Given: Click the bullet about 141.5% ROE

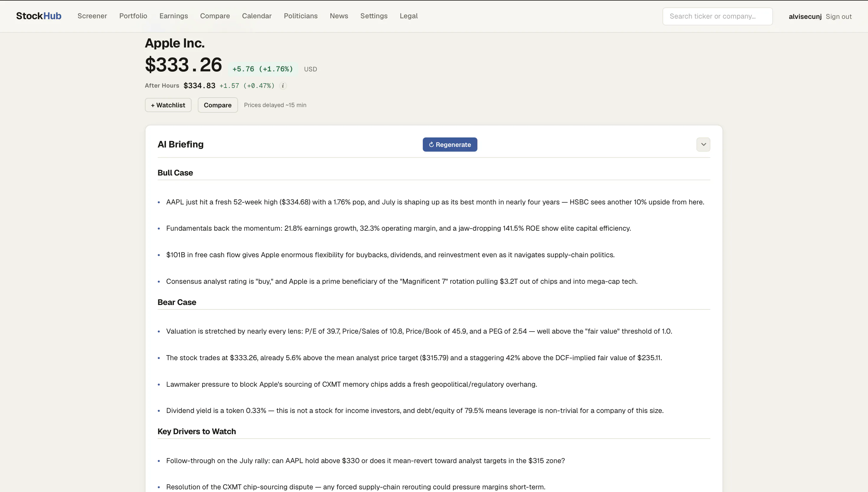Looking at the screenshot, I should [x=398, y=228].
